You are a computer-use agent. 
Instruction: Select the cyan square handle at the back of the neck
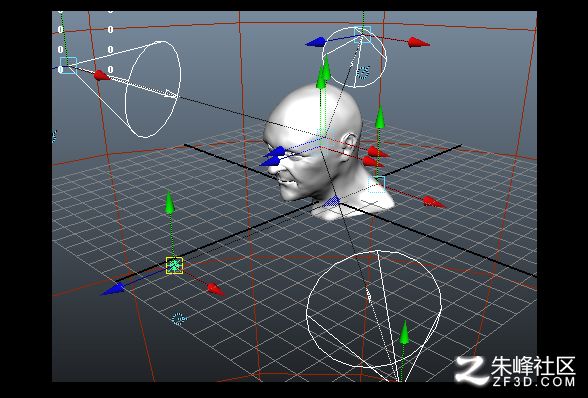click(x=376, y=184)
